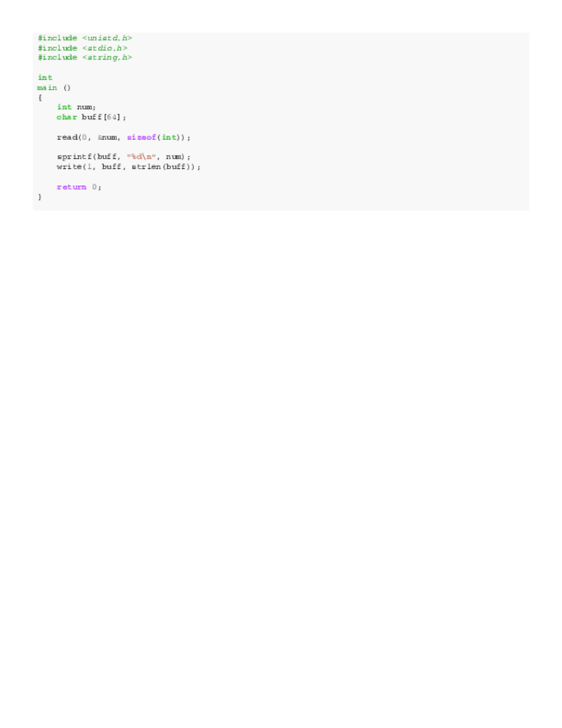Click the strlen call inside write
This screenshot has width=562, height=728.
tap(162, 167)
